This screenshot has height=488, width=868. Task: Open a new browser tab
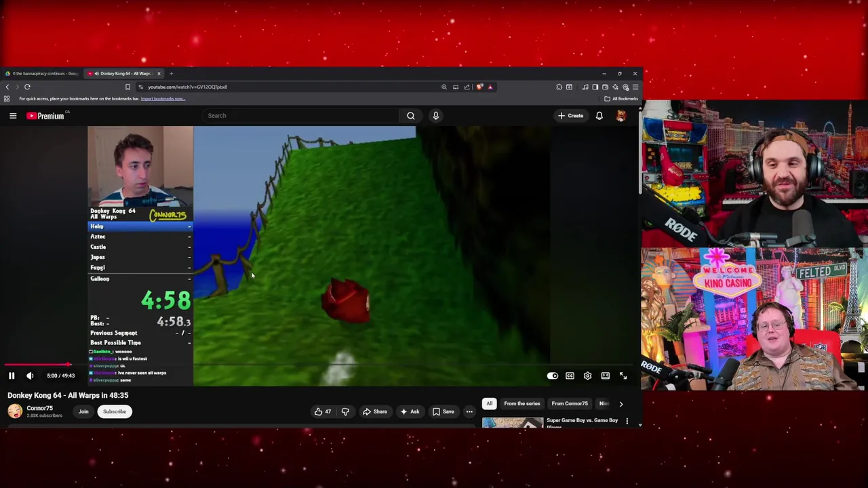pyautogui.click(x=171, y=73)
